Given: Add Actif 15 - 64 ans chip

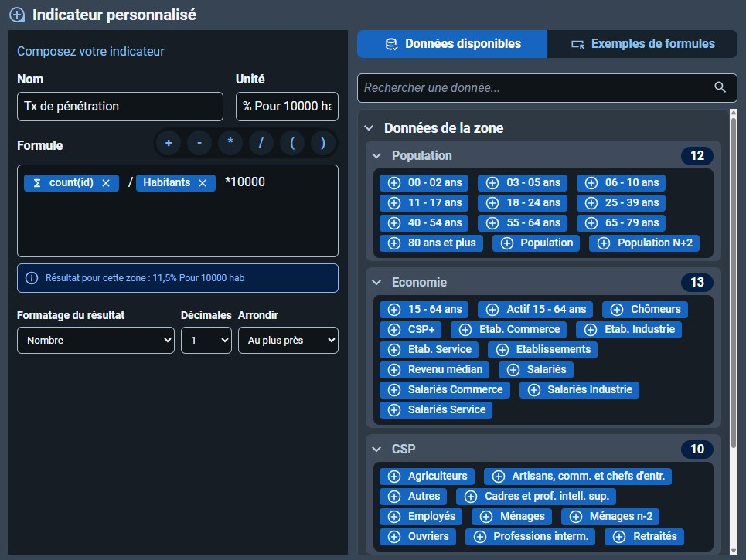Looking at the screenshot, I should click(535, 310).
